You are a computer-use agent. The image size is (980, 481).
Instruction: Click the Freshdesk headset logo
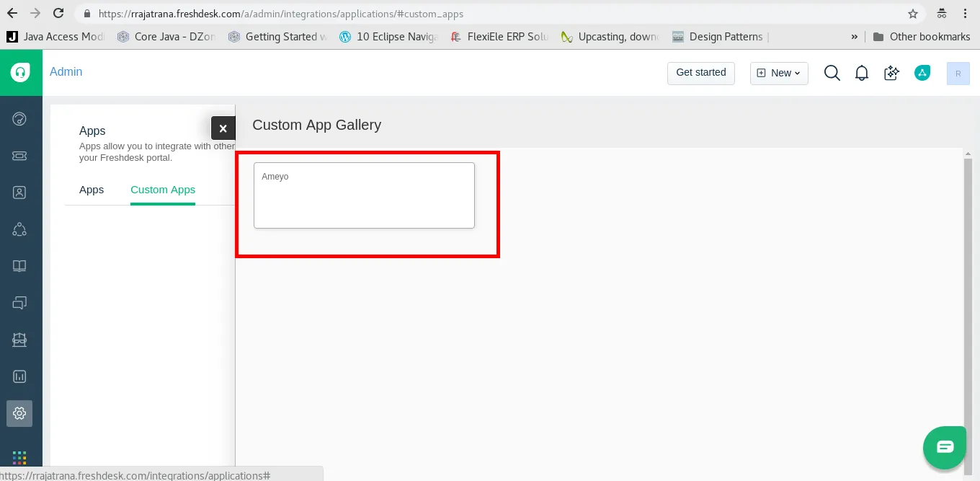pyautogui.click(x=20, y=72)
